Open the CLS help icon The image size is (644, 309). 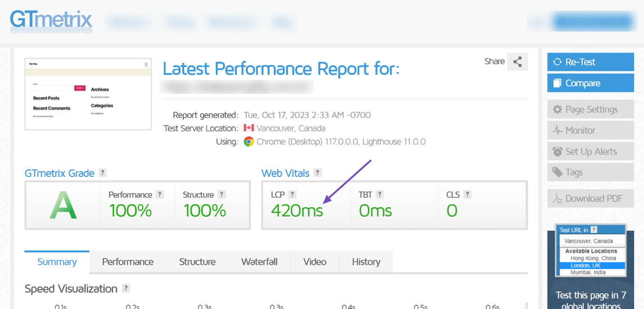(x=468, y=194)
